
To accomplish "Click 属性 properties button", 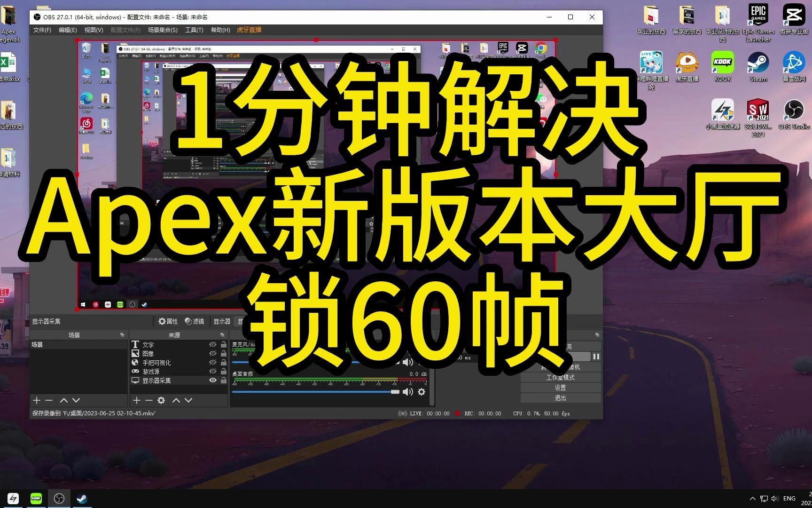I will (x=168, y=322).
